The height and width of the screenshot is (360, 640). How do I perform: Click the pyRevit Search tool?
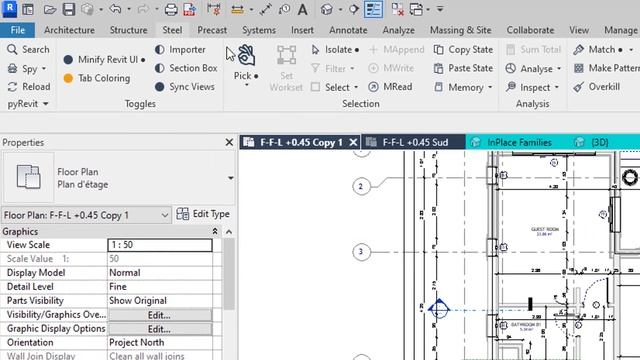tap(28, 49)
